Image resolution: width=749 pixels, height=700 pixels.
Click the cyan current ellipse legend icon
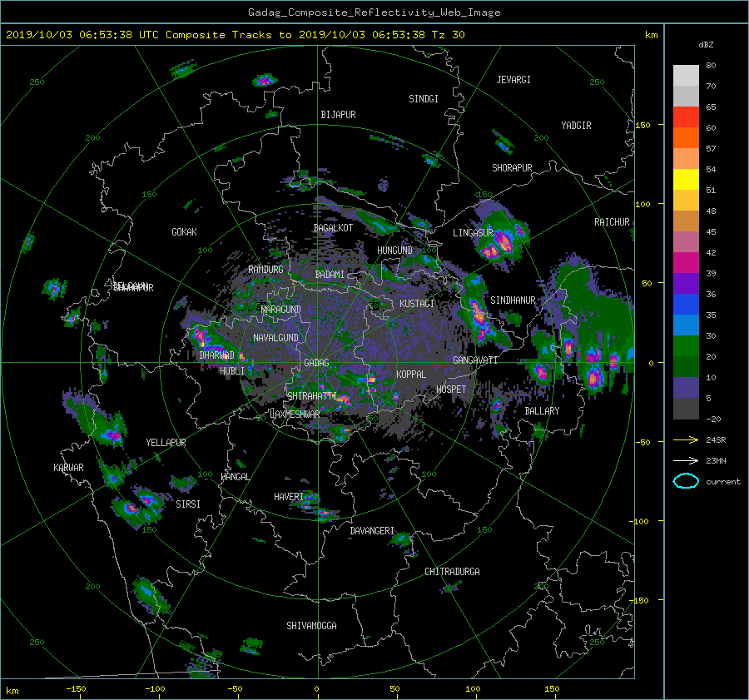[x=686, y=481]
